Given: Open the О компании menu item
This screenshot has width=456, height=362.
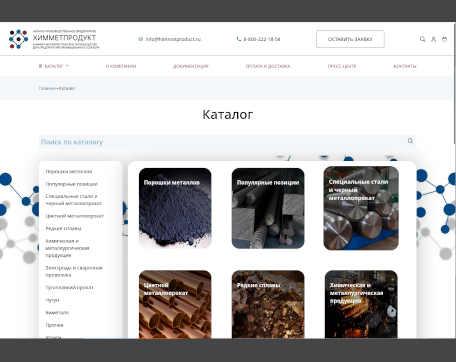Looking at the screenshot, I should (121, 66).
